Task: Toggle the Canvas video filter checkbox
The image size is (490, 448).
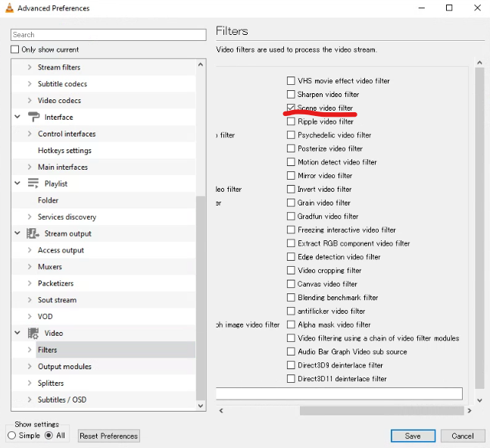Action: 291,284
